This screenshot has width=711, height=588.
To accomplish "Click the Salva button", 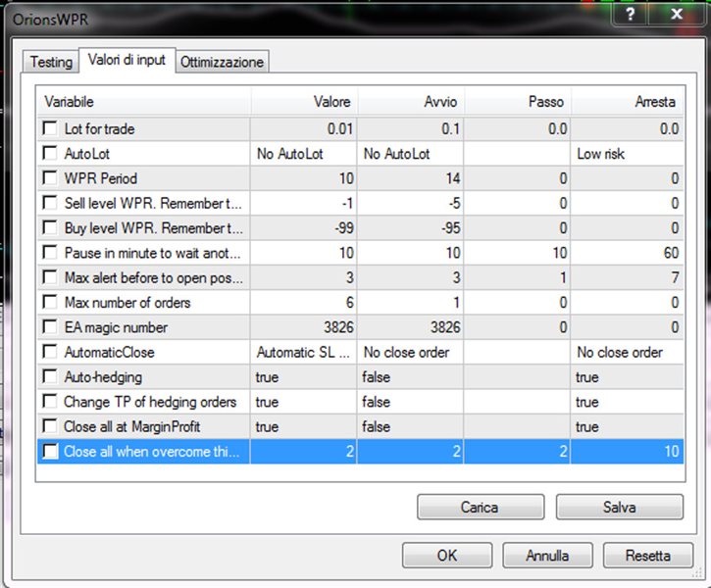I will pyautogui.click(x=619, y=507).
